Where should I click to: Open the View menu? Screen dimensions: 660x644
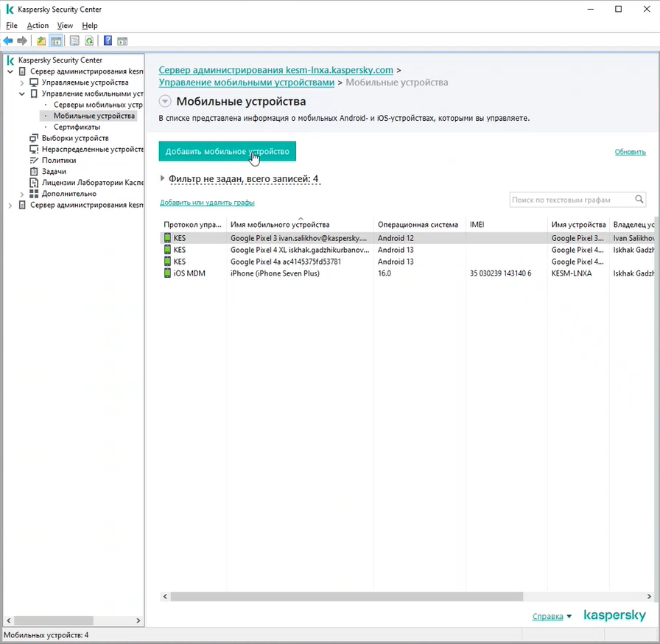65,26
